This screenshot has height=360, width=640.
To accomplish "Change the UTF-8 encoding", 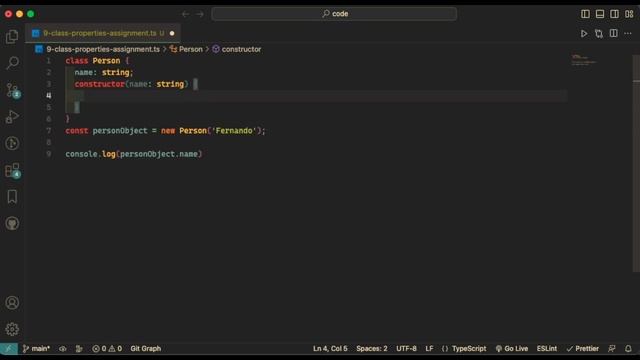I will tap(406, 349).
